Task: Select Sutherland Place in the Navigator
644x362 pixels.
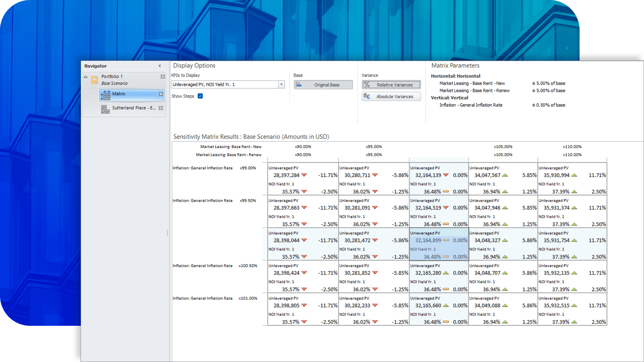Action: 133,108
